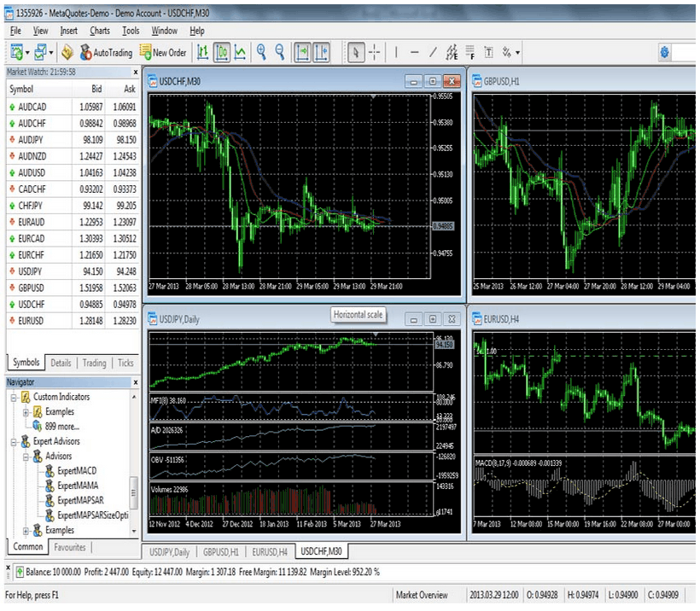Switch chart to bar chart mode
The width and height of the screenshot is (700, 611).
pyautogui.click(x=202, y=53)
